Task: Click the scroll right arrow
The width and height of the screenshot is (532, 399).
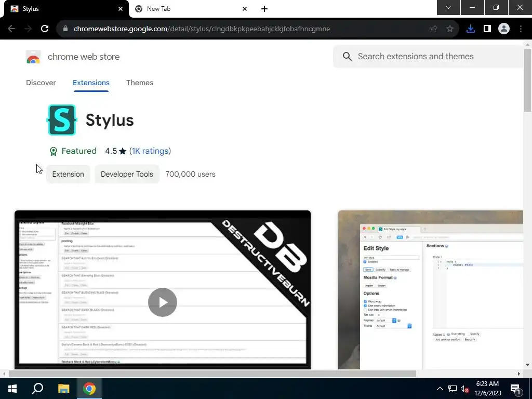Action: pyautogui.click(x=518, y=374)
